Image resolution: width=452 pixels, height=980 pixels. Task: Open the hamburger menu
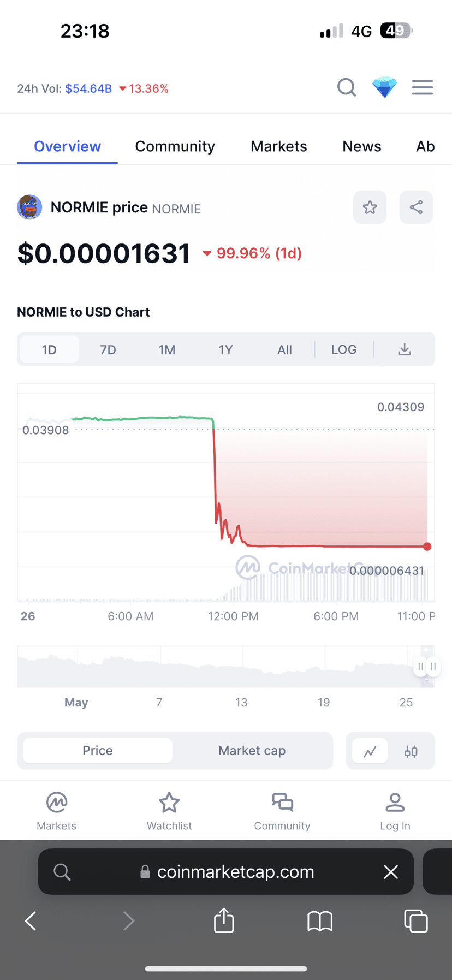pos(422,87)
